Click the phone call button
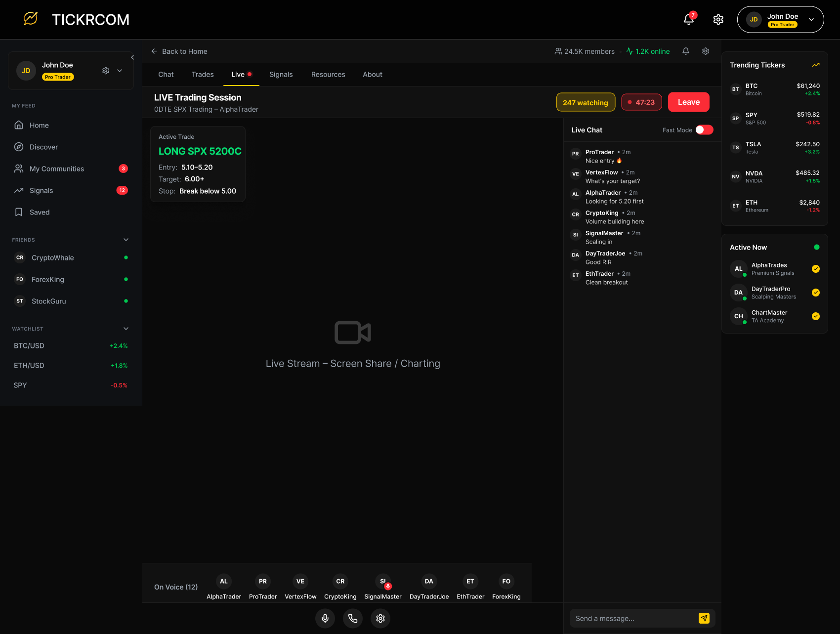The height and width of the screenshot is (634, 840). tap(353, 618)
